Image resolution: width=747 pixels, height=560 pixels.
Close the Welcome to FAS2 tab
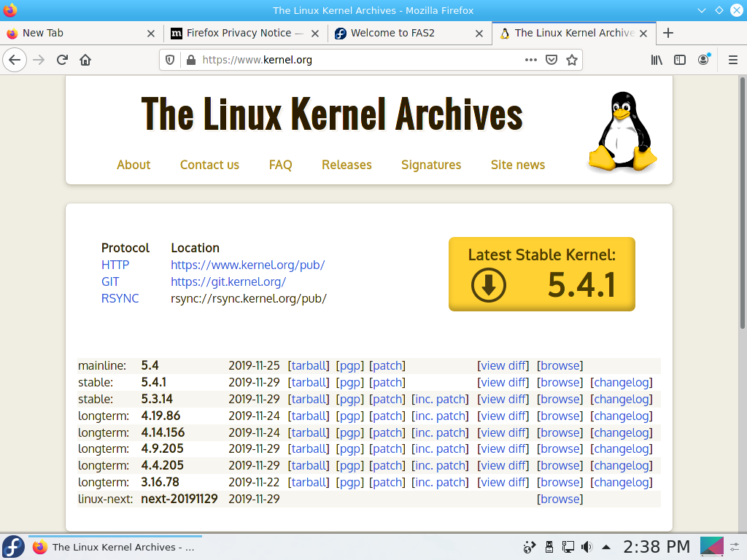(479, 34)
